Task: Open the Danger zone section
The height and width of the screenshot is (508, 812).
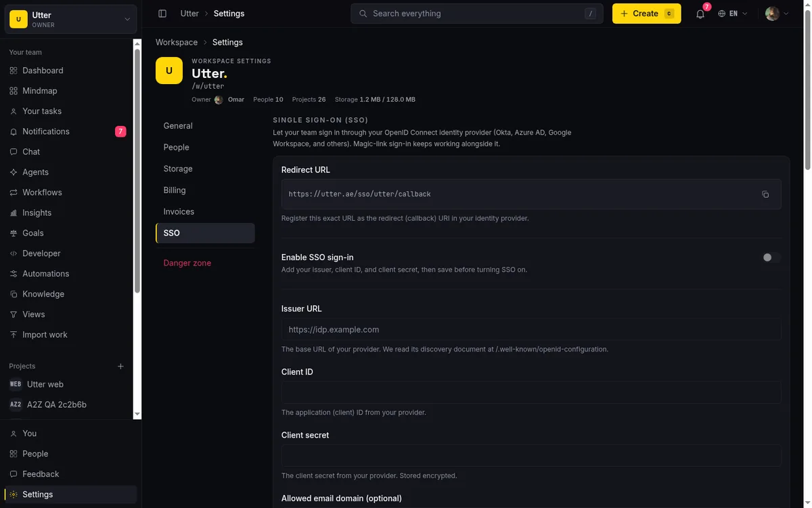Action: coord(205,263)
